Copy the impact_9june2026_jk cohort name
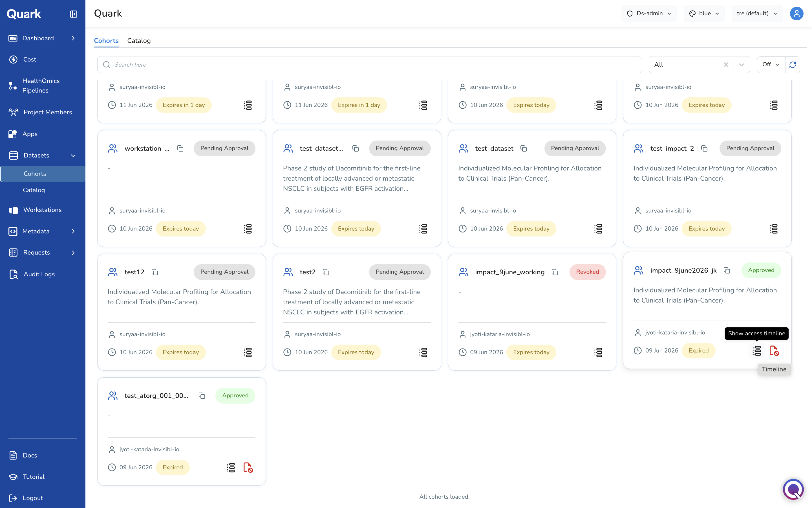 [727, 270]
